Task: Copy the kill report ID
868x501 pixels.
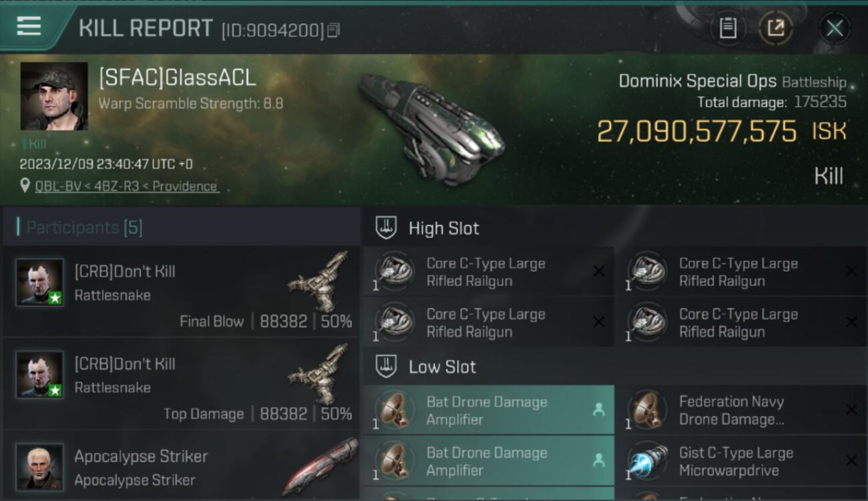Action: click(x=334, y=30)
